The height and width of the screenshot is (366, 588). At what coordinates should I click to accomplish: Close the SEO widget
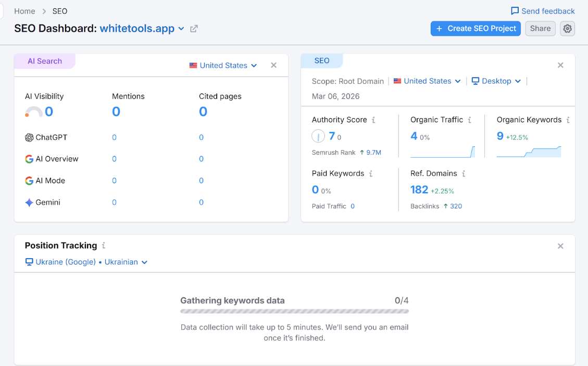click(x=560, y=65)
